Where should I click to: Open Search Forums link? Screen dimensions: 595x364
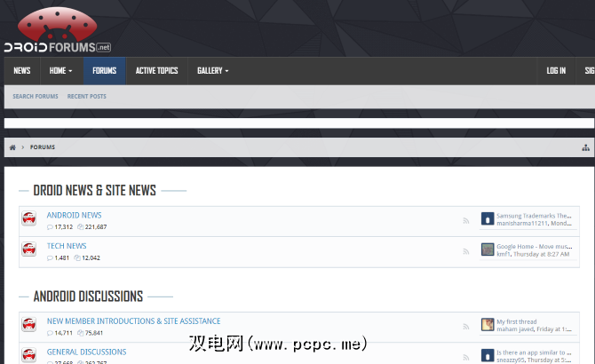[x=36, y=96]
